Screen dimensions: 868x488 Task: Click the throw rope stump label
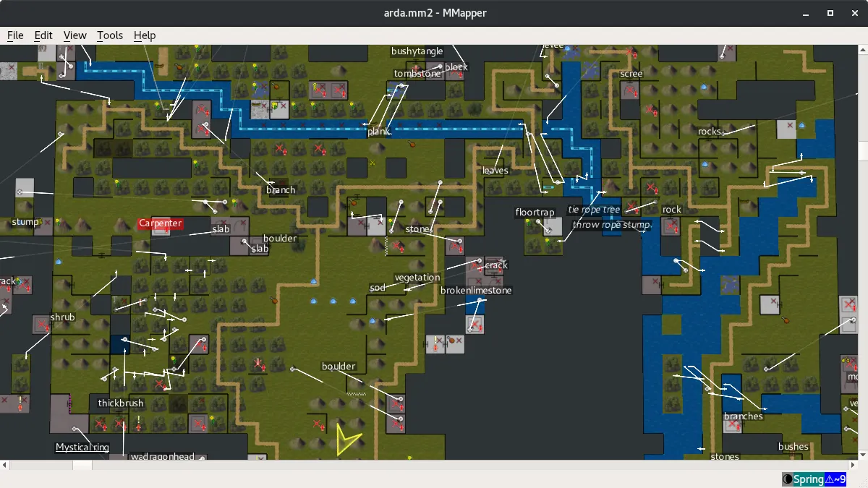[611, 225]
